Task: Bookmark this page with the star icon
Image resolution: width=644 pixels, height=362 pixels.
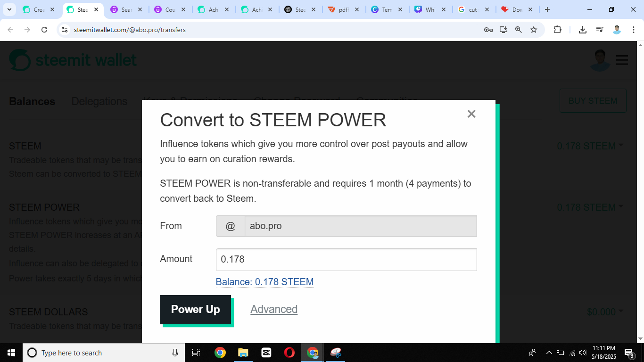Action: tap(534, 30)
